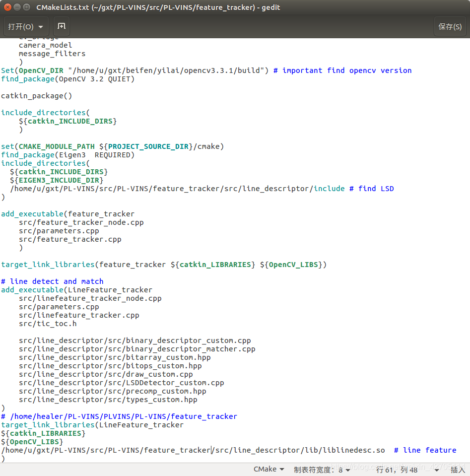Click 'bitops_custom.hpp' source line
Viewport: 470px width, 476px height.
110,366
